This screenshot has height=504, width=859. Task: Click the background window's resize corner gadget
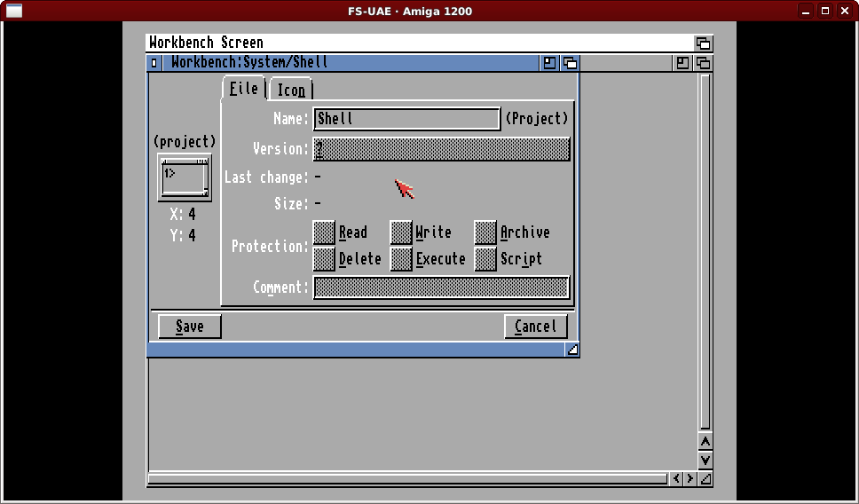pos(705,479)
